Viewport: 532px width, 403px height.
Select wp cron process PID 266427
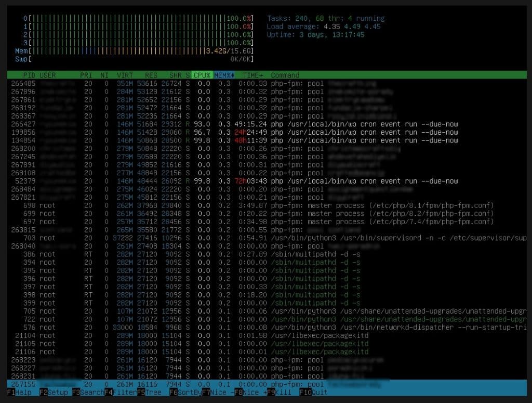coord(267,124)
